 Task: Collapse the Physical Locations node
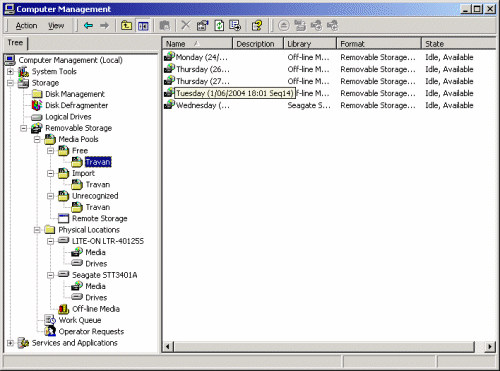pyautogui.click(x=37, y=230)
